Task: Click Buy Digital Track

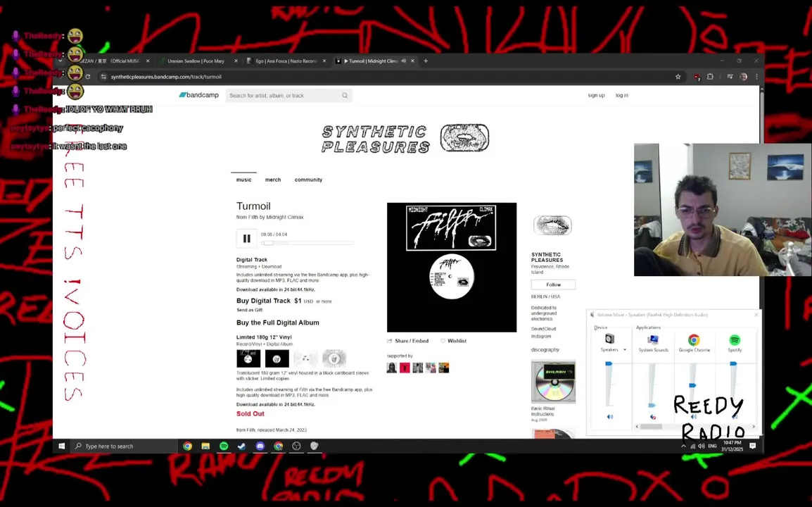Action: (263, 301)
